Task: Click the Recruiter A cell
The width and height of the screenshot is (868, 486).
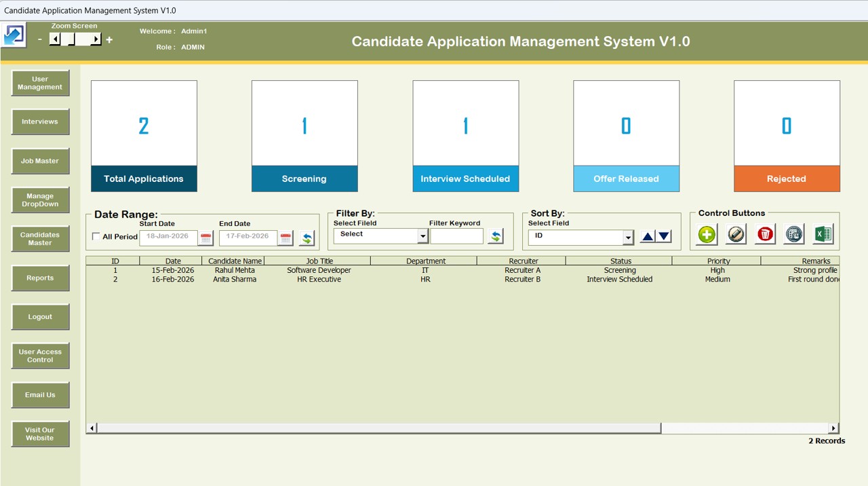Action: (x=523, y=270)
